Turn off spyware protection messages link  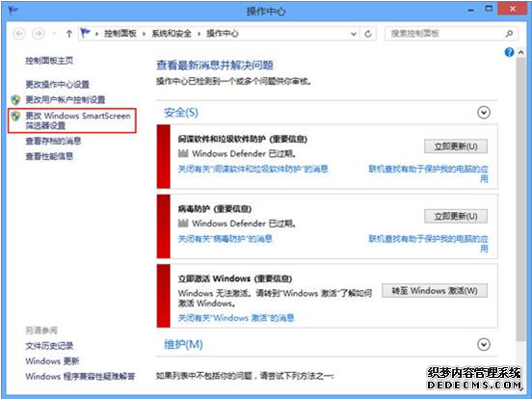click(253, 169)
